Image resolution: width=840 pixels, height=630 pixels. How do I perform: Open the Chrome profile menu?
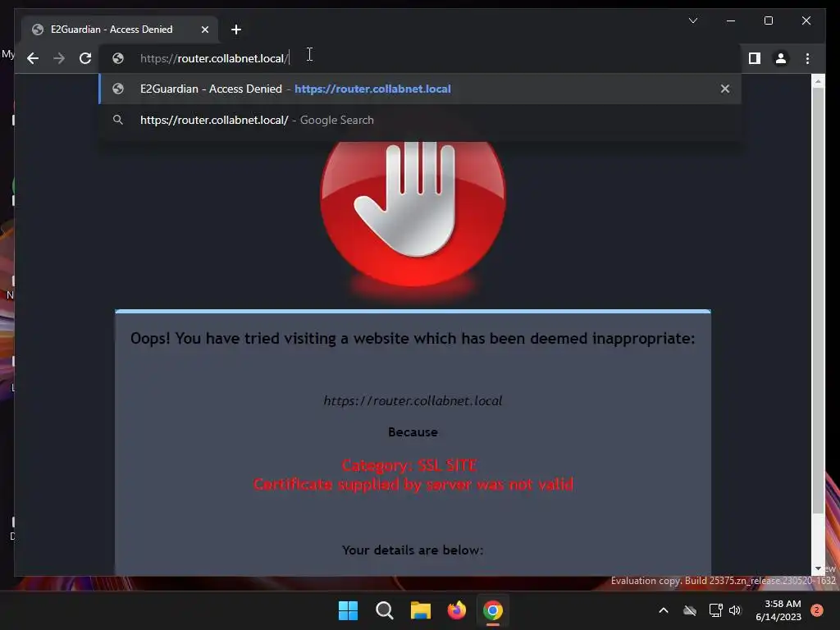tap(781, 58)
